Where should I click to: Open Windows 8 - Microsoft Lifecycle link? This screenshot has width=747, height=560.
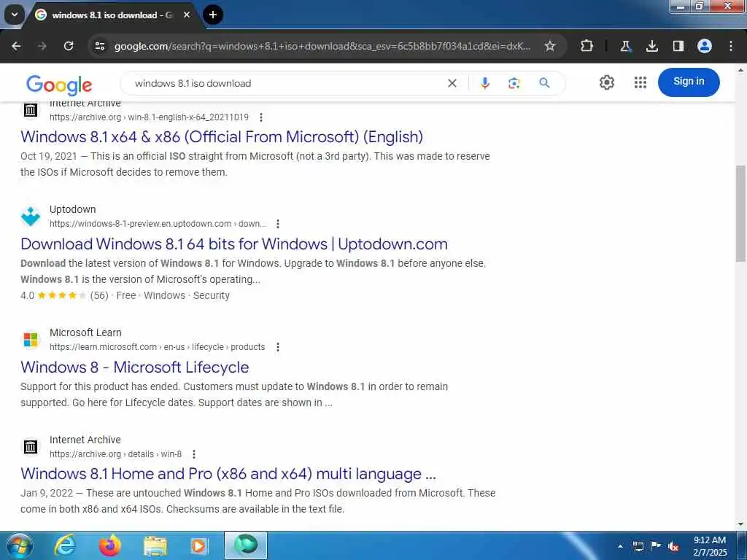(x=135, y=367)
